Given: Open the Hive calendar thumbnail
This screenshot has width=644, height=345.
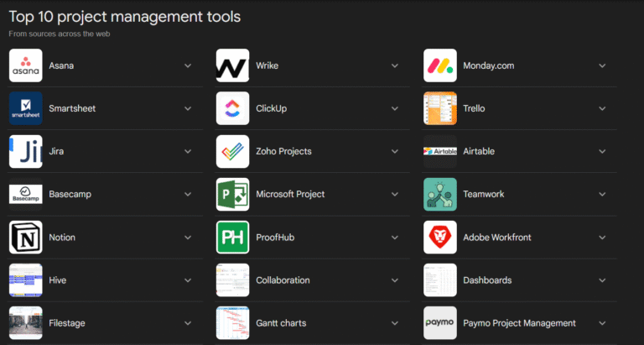Looking at the screenshot, I should [x=25, y=280].
